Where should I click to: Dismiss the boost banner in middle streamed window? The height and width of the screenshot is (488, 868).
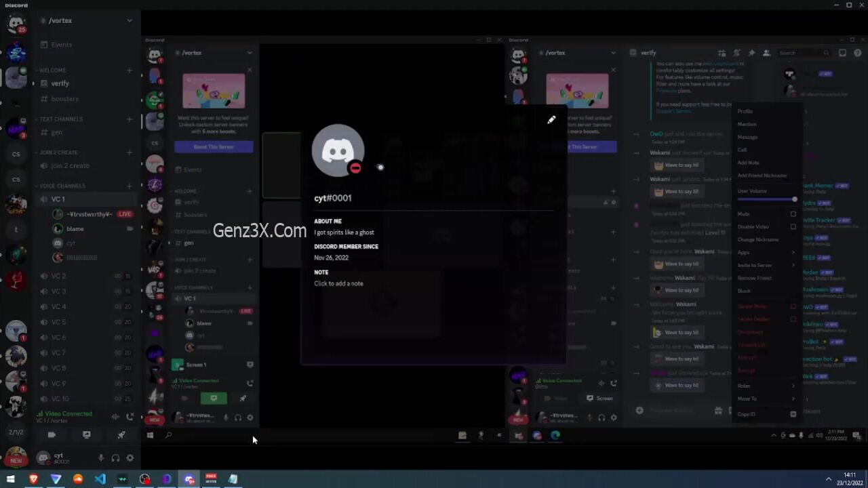pos(250,70)
